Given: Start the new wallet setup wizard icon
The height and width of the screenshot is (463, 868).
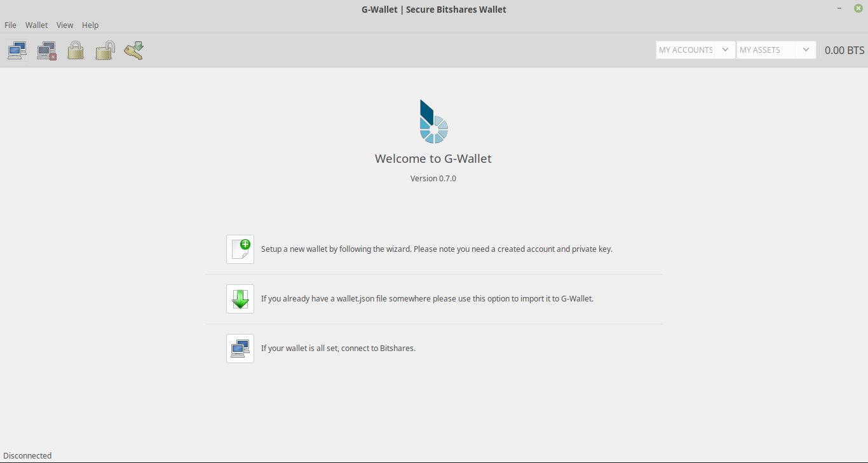Looking at the screenshot, I should (240, 249).
